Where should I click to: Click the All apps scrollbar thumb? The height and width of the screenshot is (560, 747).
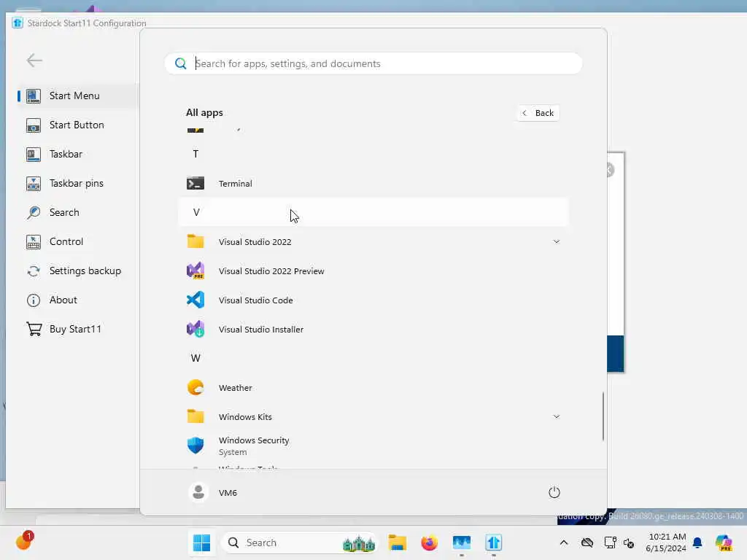[x=603, y=416]
